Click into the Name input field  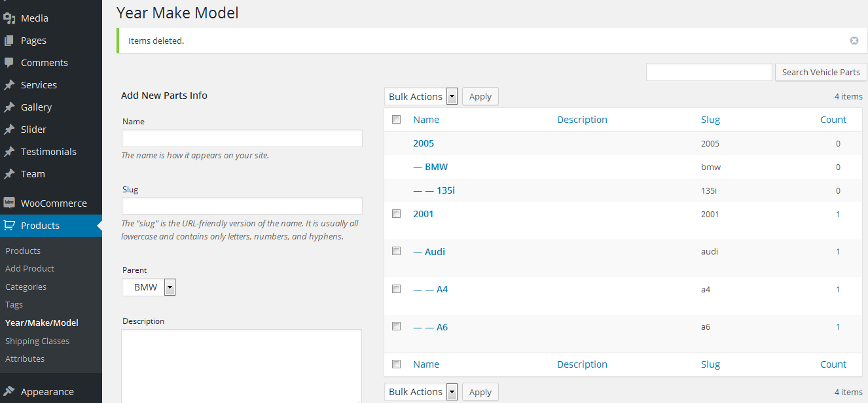tap(242, 138)
